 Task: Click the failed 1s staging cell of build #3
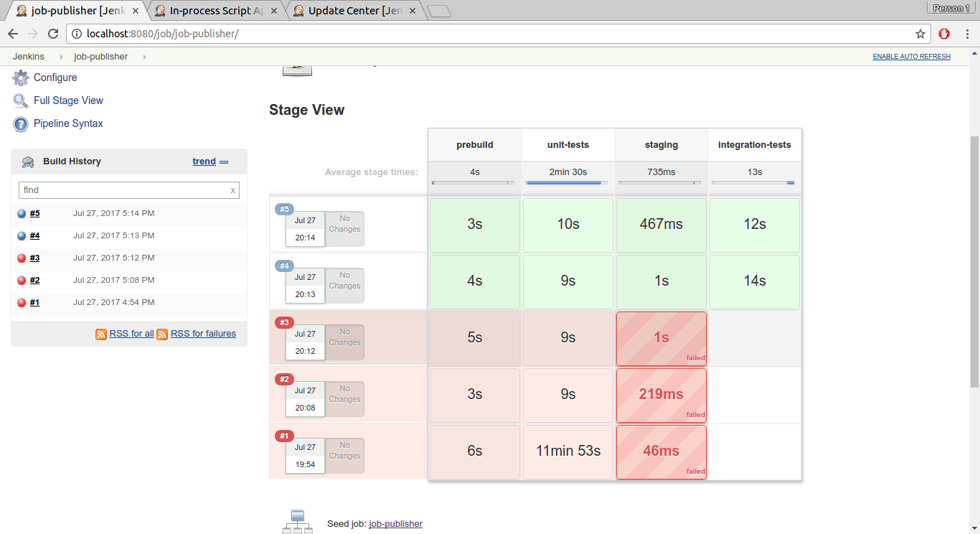point(661,337)
